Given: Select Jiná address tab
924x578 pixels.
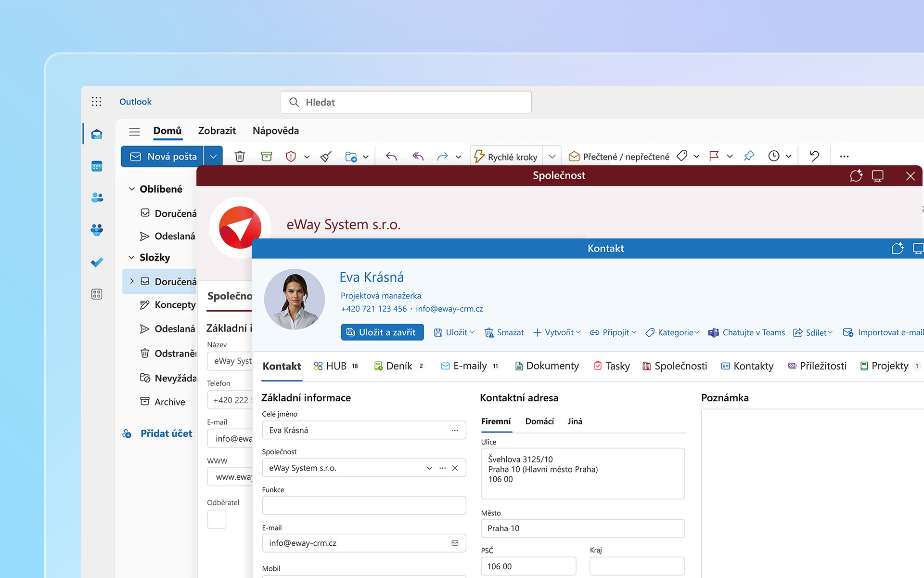Looking at the screenshot, I should tap(575, 421).
